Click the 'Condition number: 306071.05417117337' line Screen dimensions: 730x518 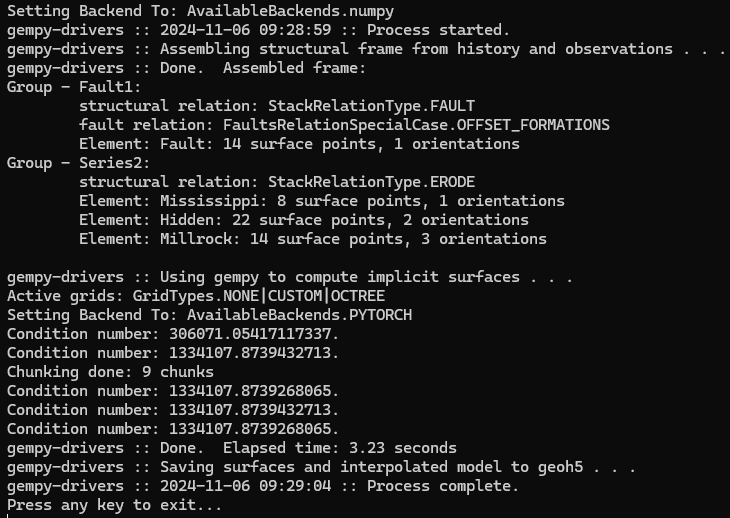click(173, 334)
